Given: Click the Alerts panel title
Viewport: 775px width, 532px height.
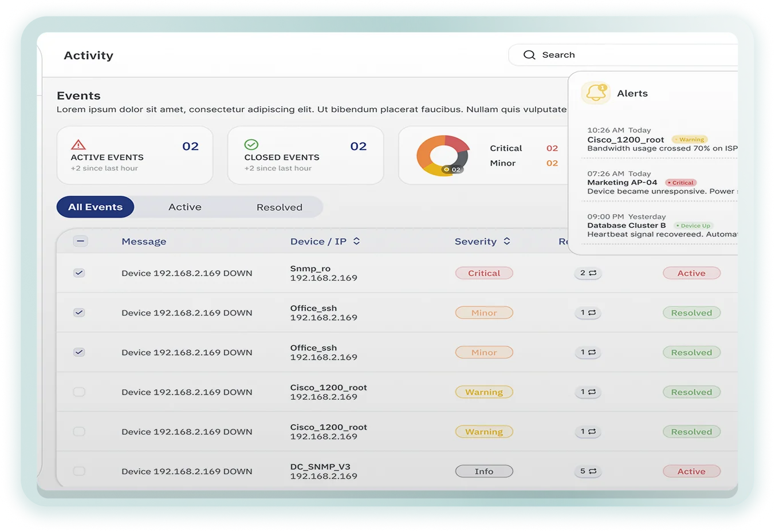Looking at the screenshot, I should [x=632, y=93].
